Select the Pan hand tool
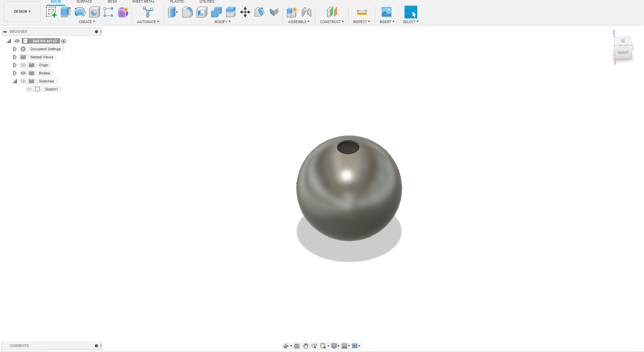The width and height of the screenshot is (644, 352). pos(306,346)
